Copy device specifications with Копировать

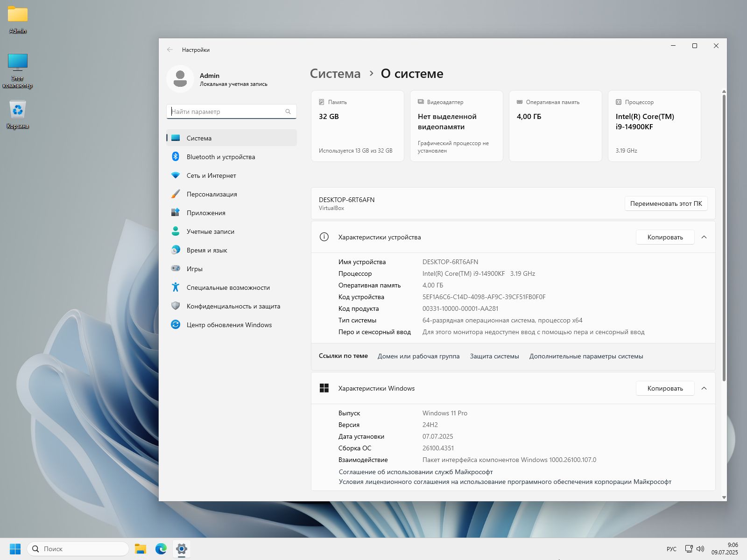[x=665, y=237]
